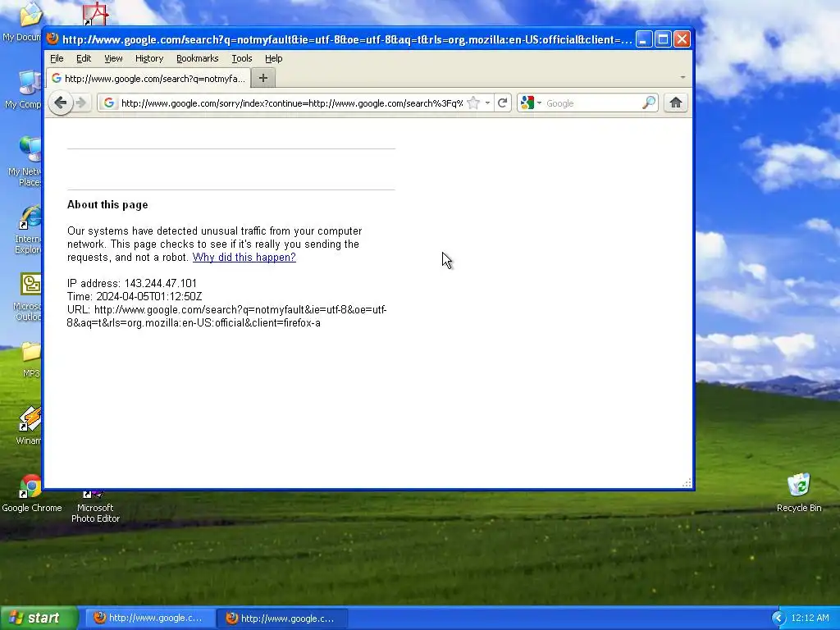Go back using the Back arrow button
The width and height of the screenshot is (840, 630).
point(61,103)
